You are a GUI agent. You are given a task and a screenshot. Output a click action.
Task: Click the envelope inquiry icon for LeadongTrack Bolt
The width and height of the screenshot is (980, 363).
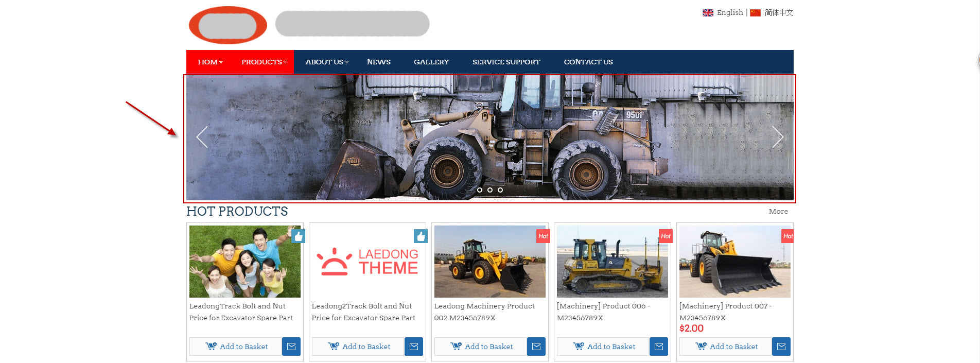[291, 347]
